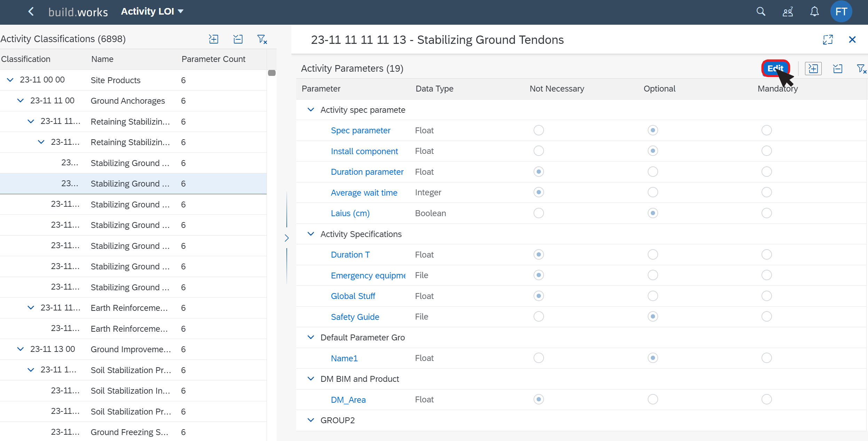Set Safety Guide to Mandatory
The width and height of the screenshot is (868, 441).
pyautogui.click(x=767, y=316)
